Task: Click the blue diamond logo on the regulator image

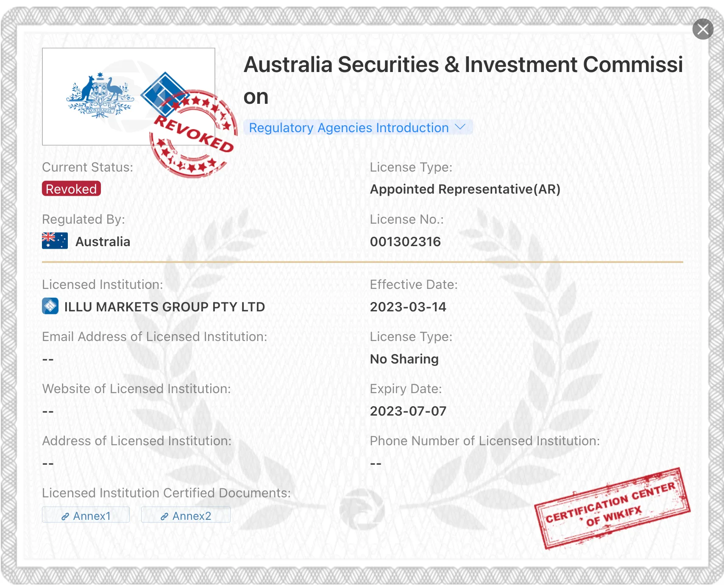Action: (164, 94)
